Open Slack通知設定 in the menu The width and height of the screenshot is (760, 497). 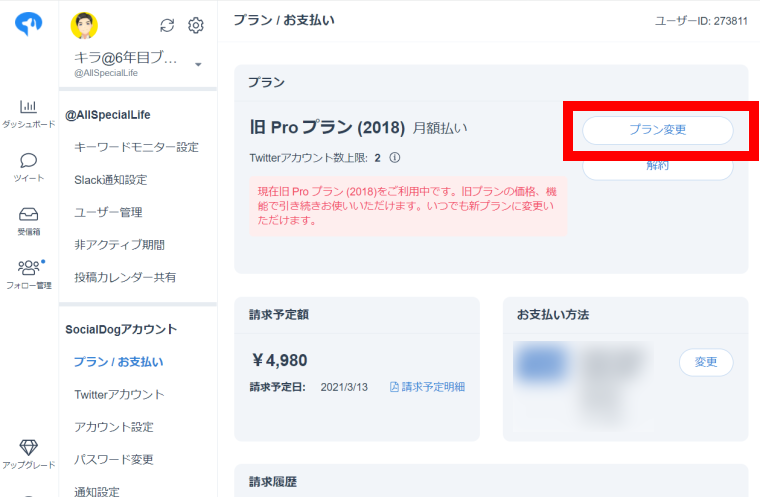110,180
